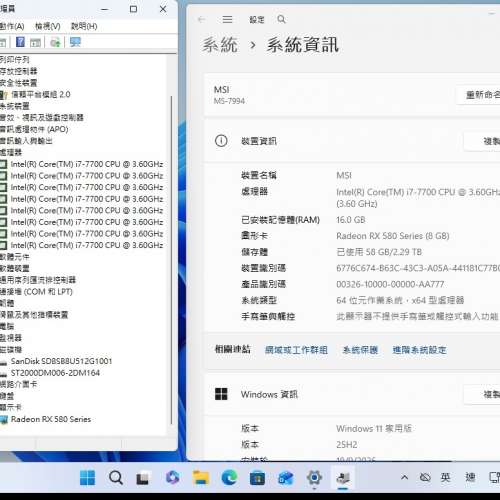This screenshot has width=500, height=500.
Task: Open the 檢視(V) menu
Action: pos(48,26)
